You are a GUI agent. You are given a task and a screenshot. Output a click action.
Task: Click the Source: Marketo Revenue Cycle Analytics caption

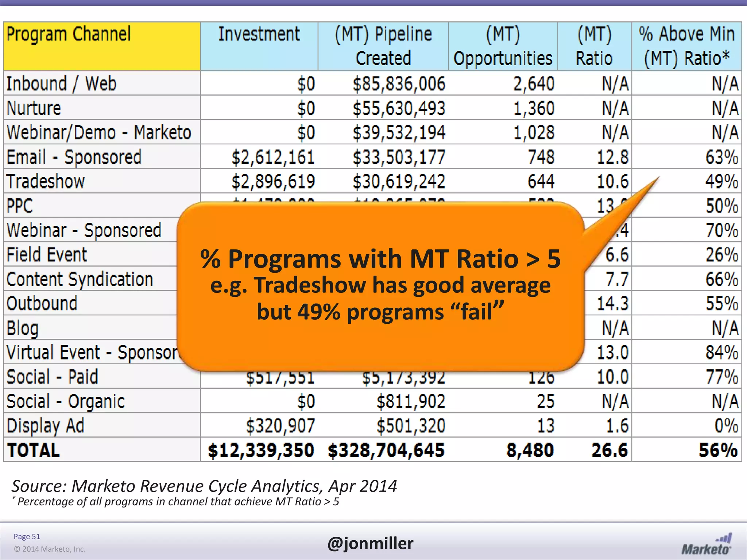[x=204, y=486]
